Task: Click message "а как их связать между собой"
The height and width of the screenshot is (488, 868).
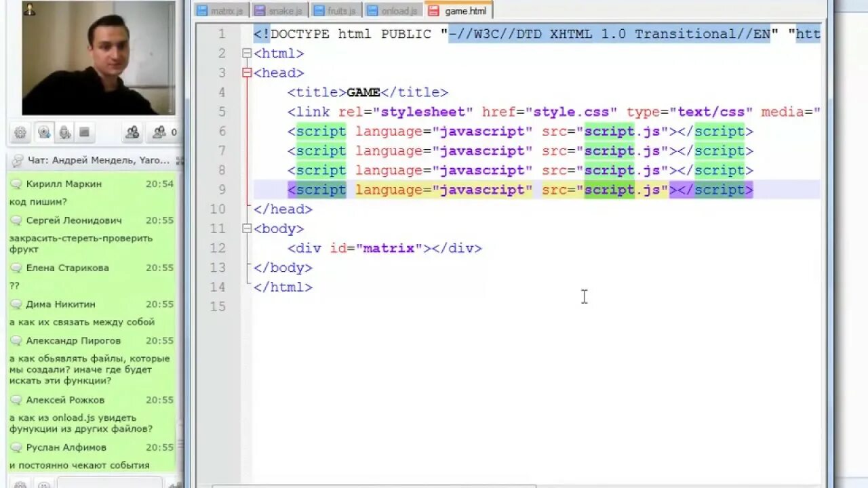Action: click(82, 322)
